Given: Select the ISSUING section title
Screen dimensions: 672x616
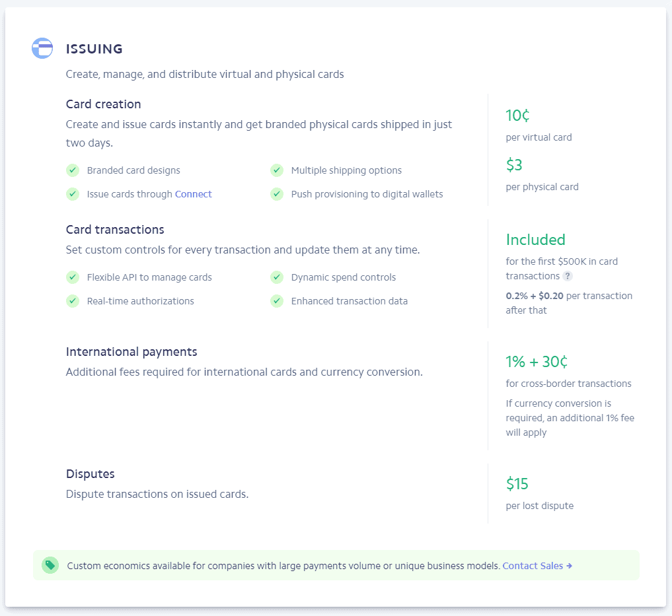Looking at the screenshot, I should (x=94, y=49).
